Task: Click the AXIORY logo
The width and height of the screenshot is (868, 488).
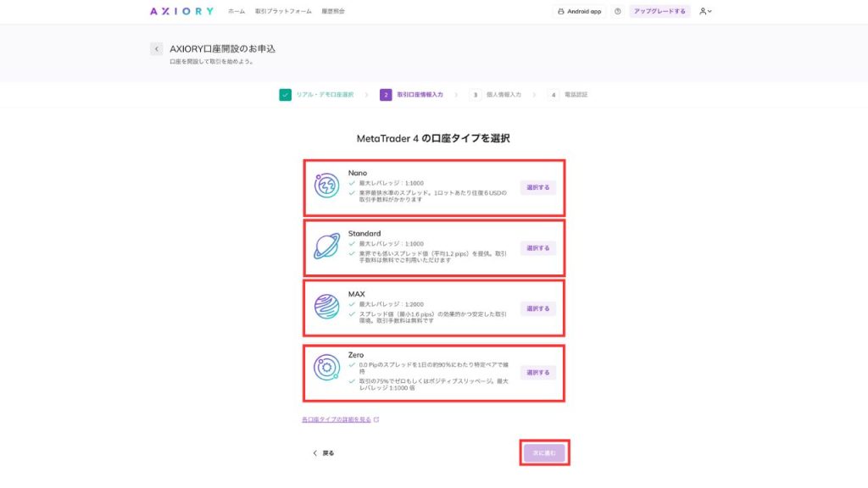Action: click(x=181, y=12)
